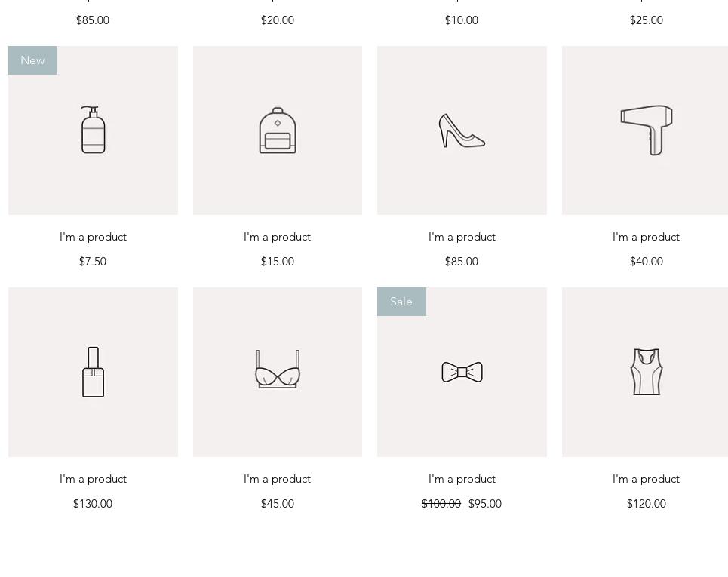Select the nail polish bottle icon
This screenshot has width=728, height=577.
(x=93, y=372)
